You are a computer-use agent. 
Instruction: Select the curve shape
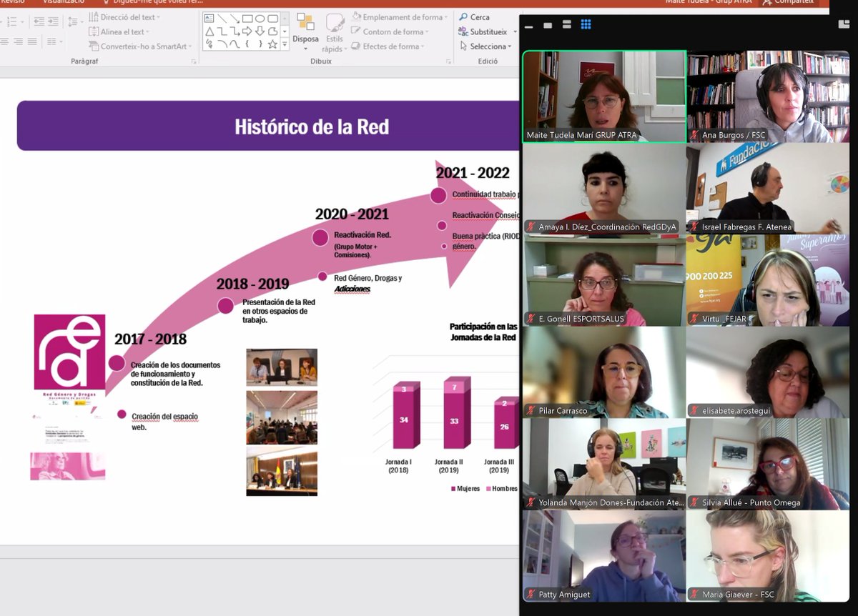[235, 44]
